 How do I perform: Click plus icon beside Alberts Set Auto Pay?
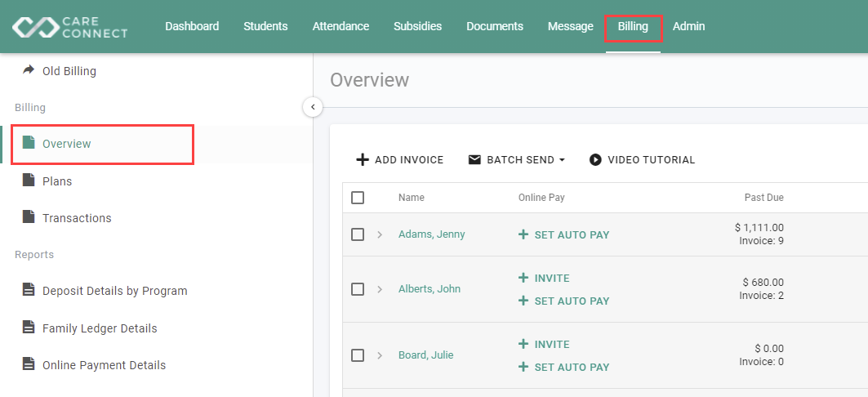pos(523,301)
